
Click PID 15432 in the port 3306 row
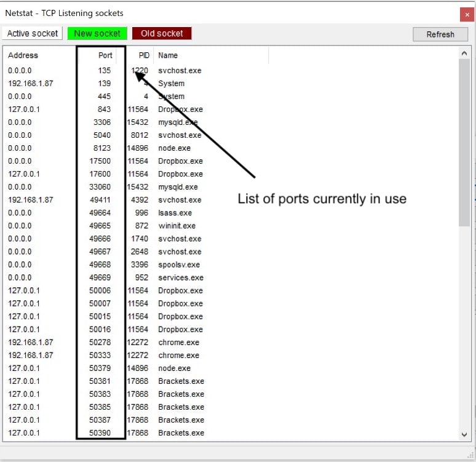[x=138, y=122]
